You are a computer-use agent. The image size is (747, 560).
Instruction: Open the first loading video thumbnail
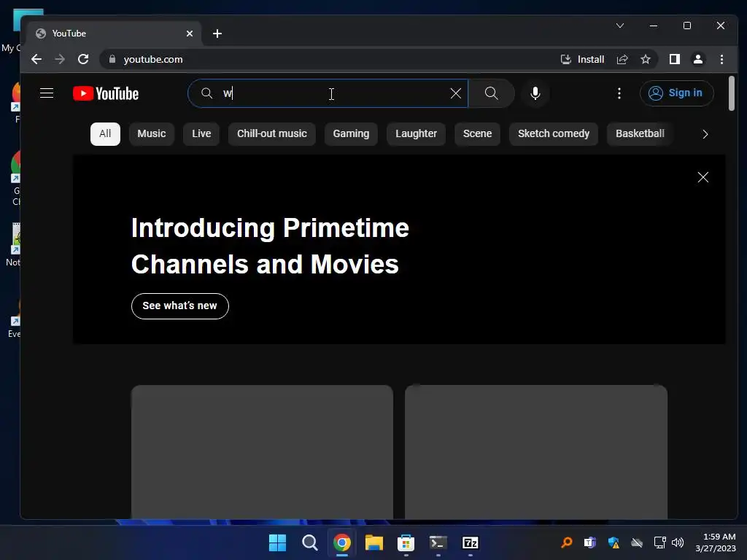(x=262, y=452)
